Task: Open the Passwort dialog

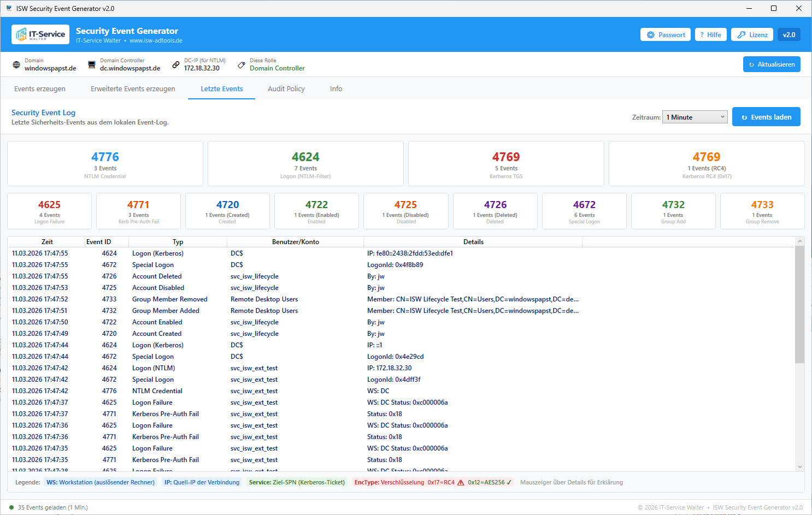Action: pos(665,35)
